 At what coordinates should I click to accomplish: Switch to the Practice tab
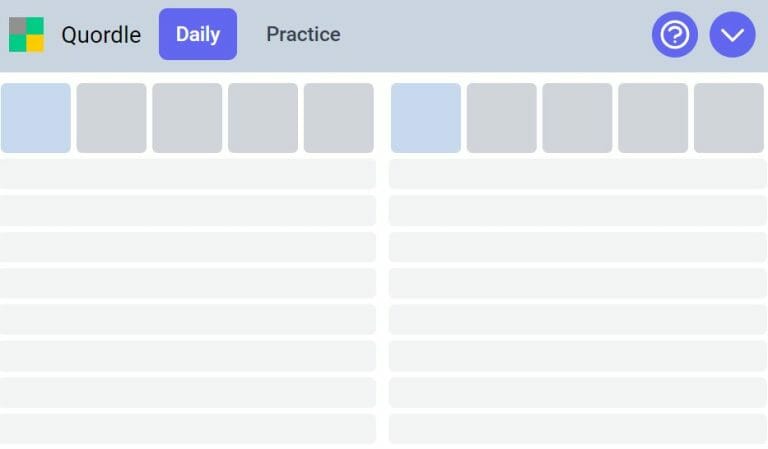coord(303,34)
